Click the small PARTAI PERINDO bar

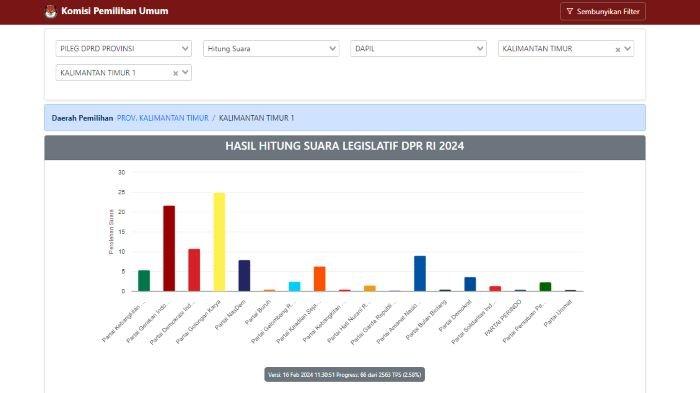[x=520, y=290]
